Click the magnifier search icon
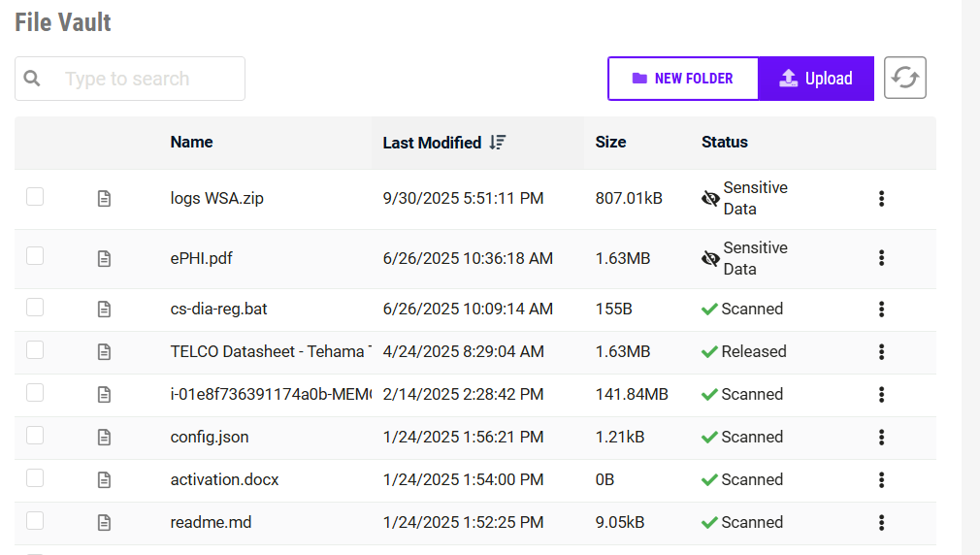 (x=32, y=79)
